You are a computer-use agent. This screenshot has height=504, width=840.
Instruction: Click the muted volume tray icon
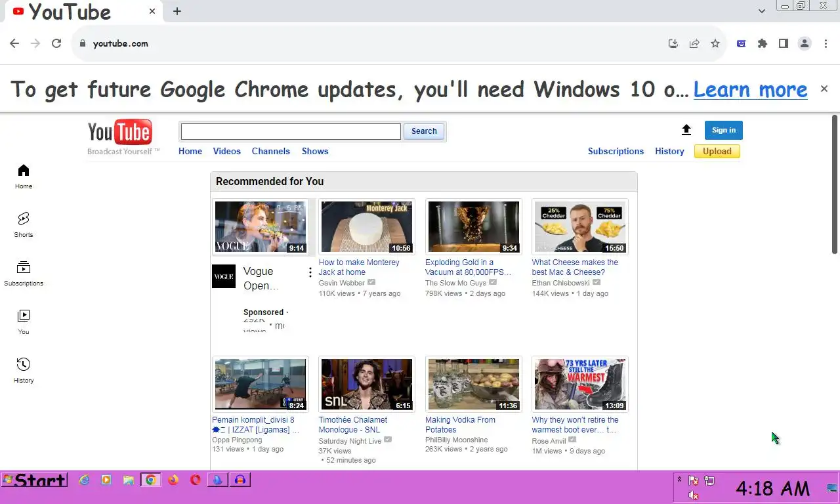(693, 495)
